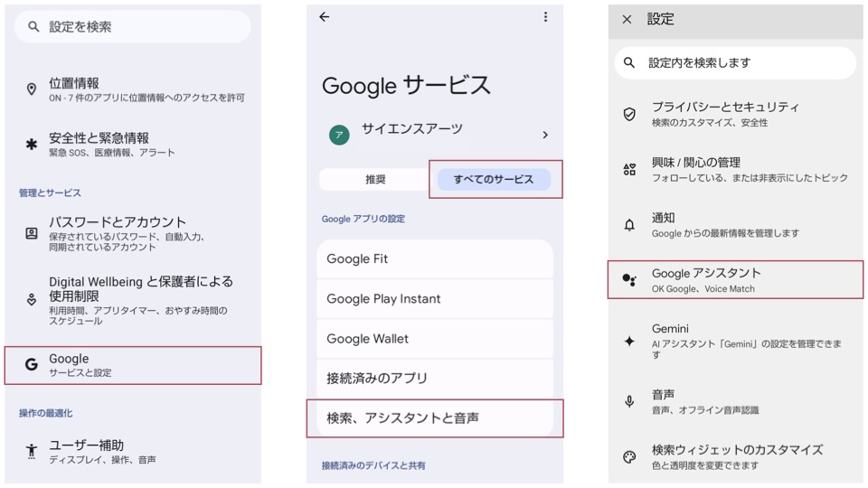Expand the サイエンスアーツ account chevron
The height and width of the screenshot is (488, 868).
pyautogui.click(x=545, y=135)
